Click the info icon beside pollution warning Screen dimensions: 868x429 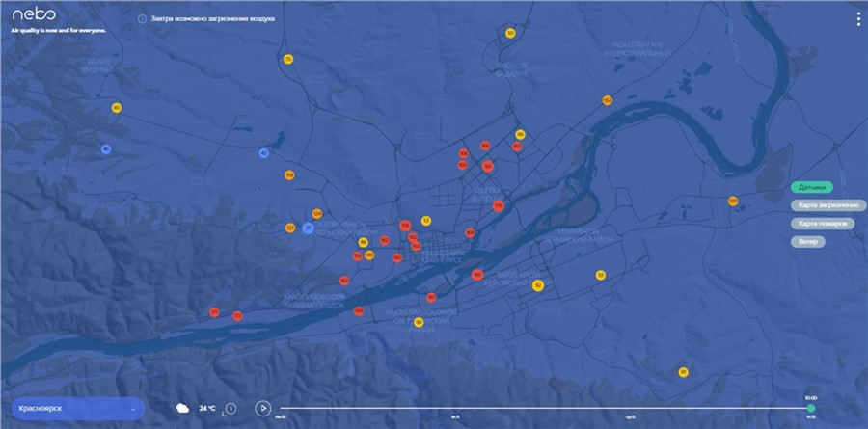pos(142,18)
